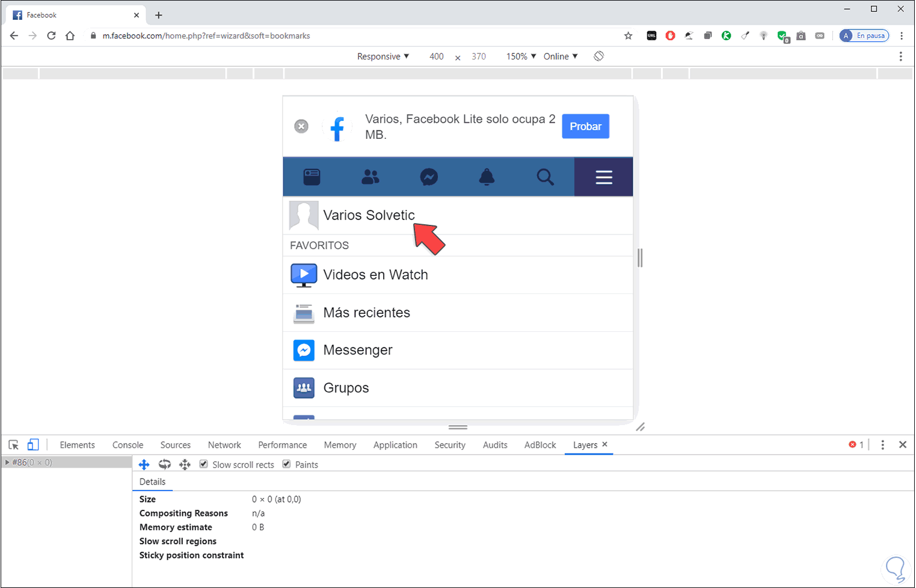Open the Chrome main menu

[x=902, y=35]
